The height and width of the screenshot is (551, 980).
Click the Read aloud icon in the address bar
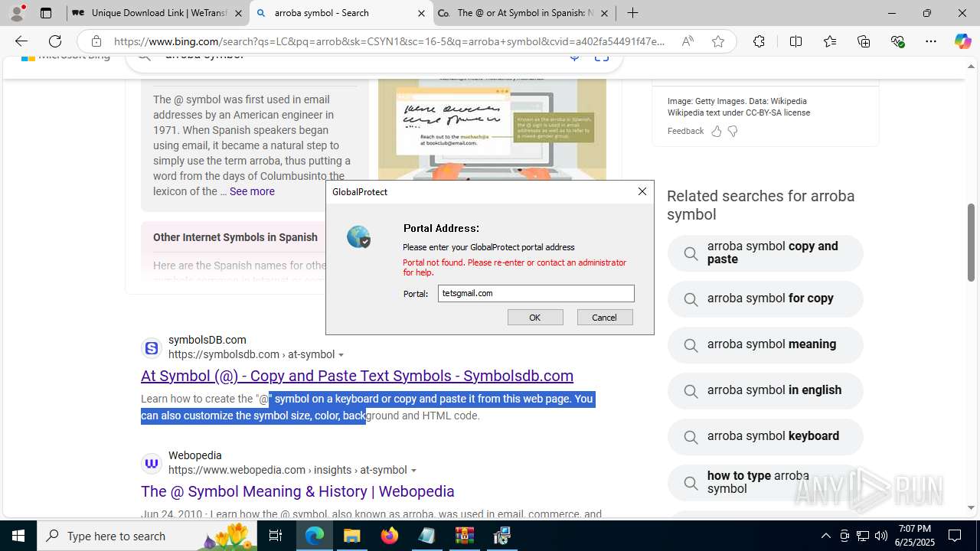tap(688, 41)
